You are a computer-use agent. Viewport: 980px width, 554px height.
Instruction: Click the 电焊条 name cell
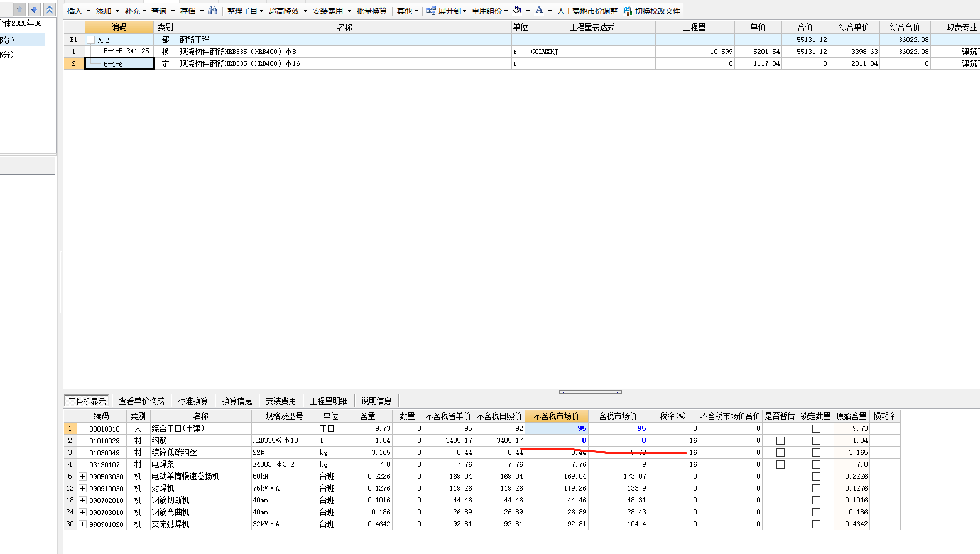click(200, 464)
